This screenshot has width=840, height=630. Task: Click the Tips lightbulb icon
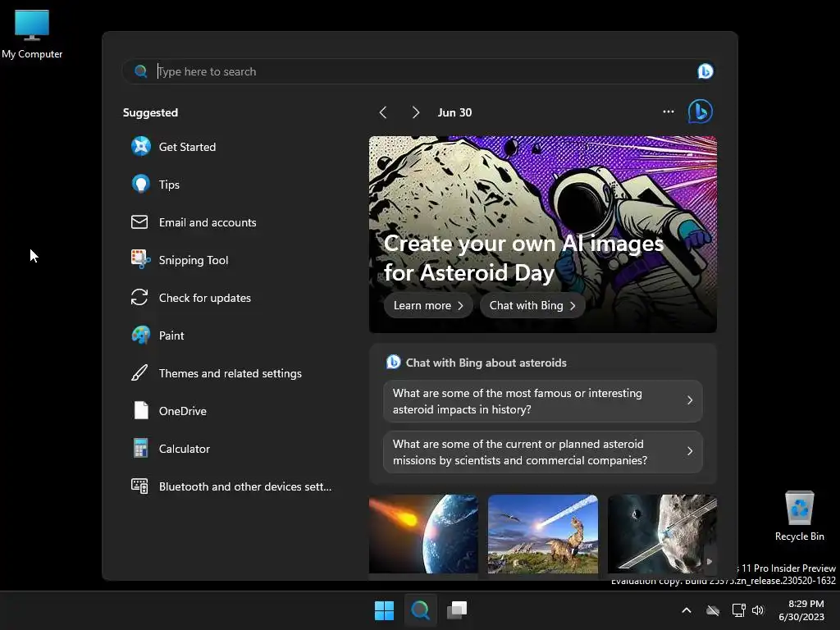[x=141, y=185]
